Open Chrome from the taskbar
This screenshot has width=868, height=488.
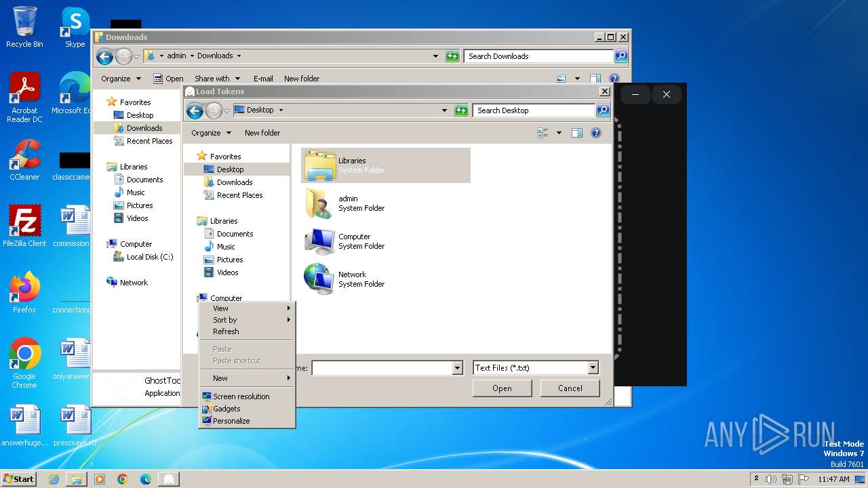click(123, 479)
